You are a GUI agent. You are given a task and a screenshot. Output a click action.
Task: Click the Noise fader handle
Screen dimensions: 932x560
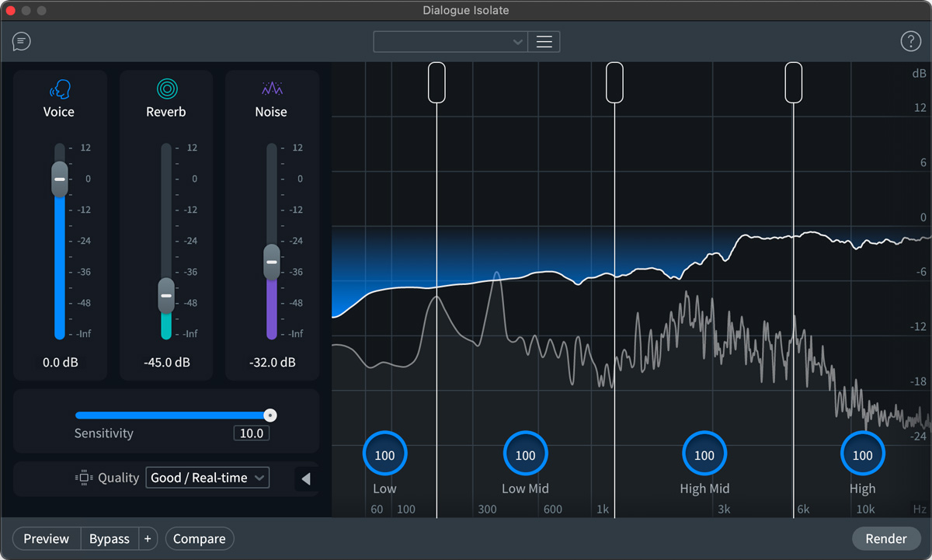tap(271, 262)
